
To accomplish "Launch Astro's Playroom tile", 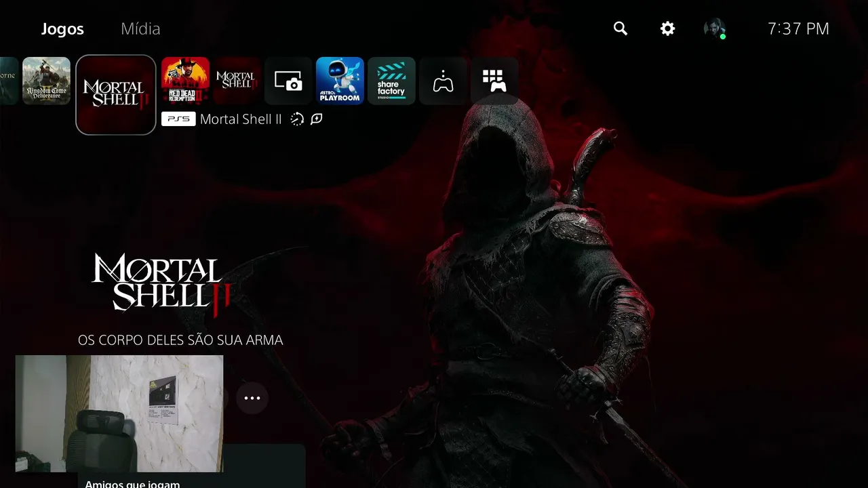I will 340,81.
